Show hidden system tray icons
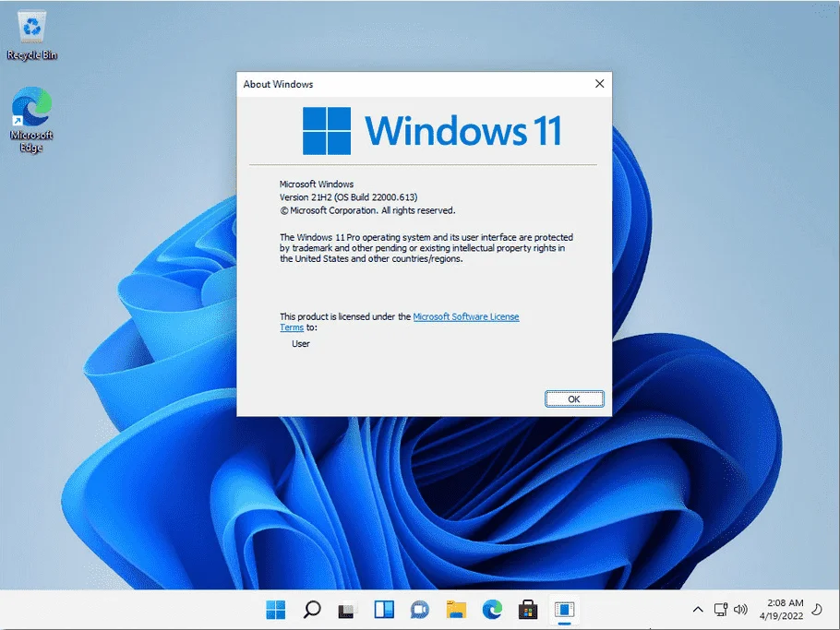Image resolution: width=840 pixels, height=630 pixels. (x=698, y=610)
